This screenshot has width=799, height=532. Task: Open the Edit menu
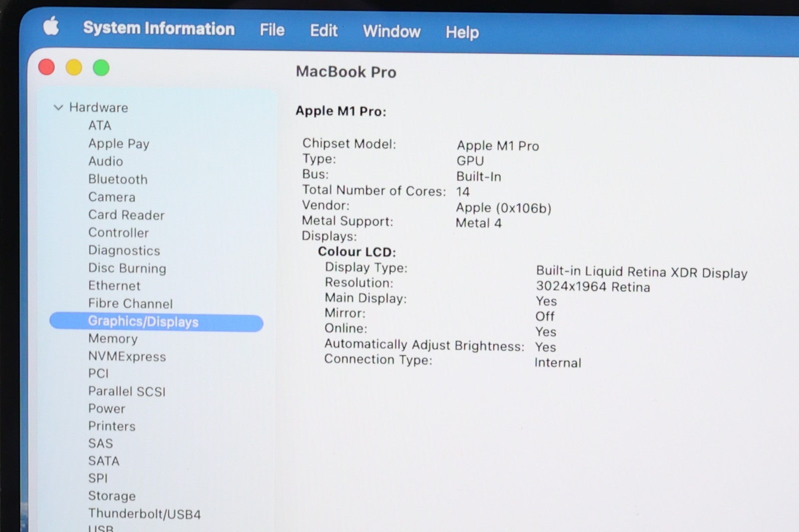point(324,30)
